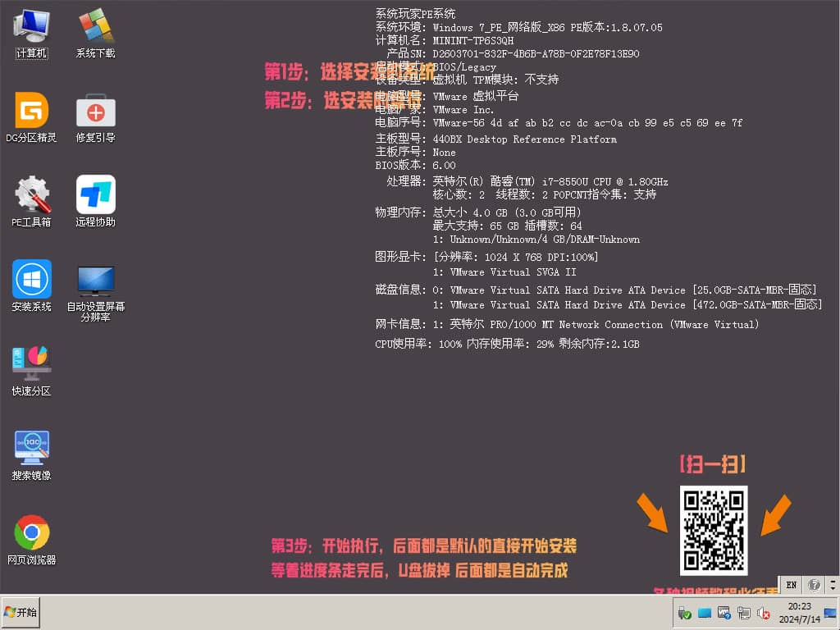Click the EN language bar indicator

[x=791, y=585]
